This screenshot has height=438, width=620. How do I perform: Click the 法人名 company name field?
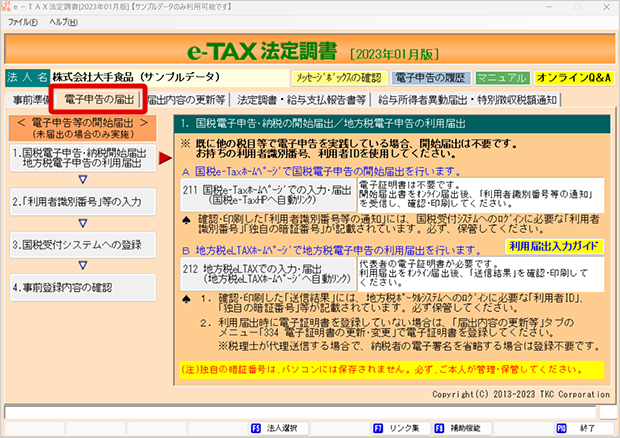(170, 77)
